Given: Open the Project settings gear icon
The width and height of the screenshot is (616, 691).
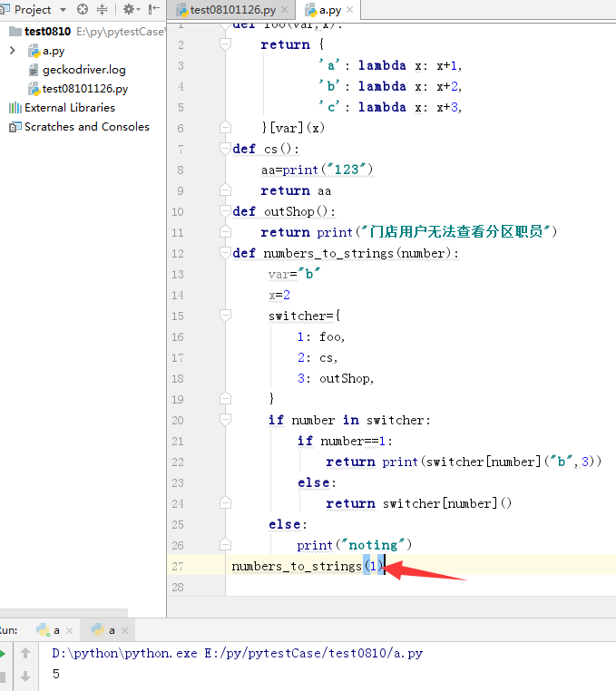Looking at the screenshot, I should tap(131, 9).
